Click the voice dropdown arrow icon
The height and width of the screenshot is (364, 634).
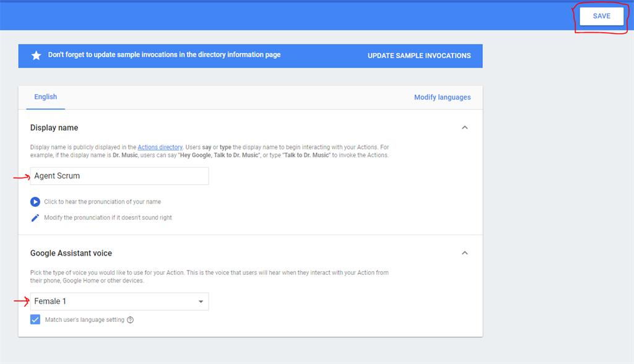point(201,301)
